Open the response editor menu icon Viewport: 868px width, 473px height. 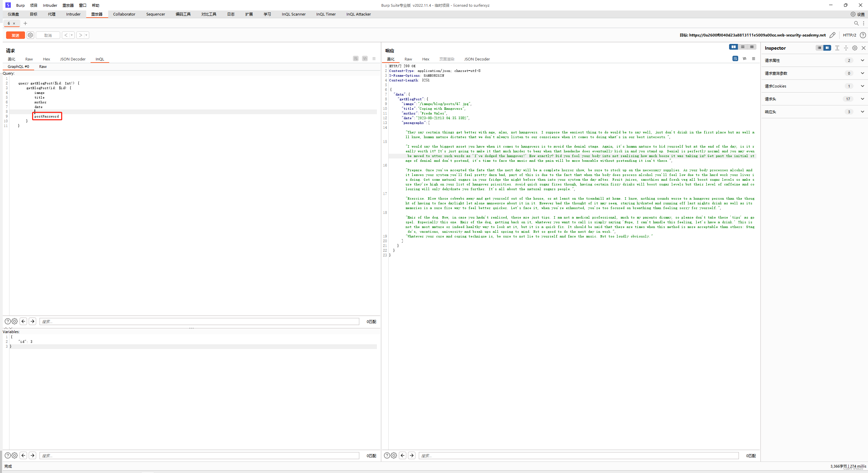coord(754,58)
